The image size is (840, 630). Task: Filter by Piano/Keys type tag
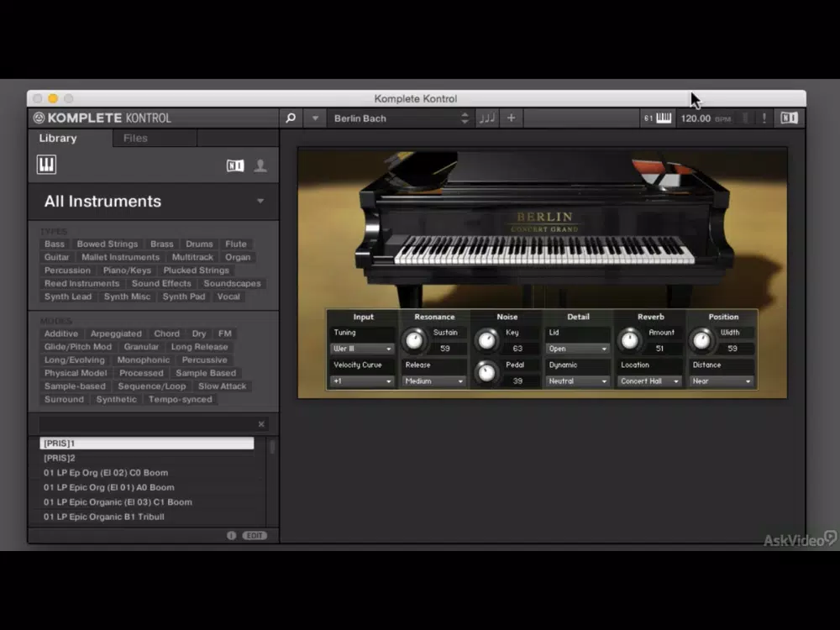pos(127,270)
